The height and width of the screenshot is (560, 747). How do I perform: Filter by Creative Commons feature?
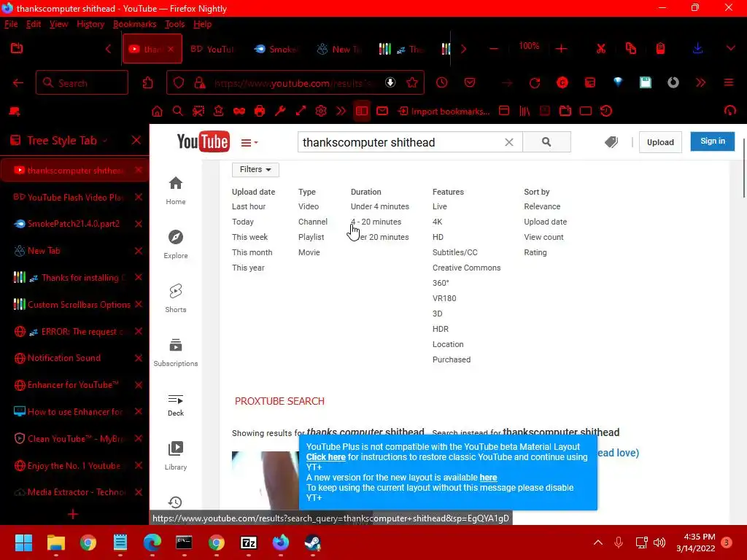[x=466, y=268]
